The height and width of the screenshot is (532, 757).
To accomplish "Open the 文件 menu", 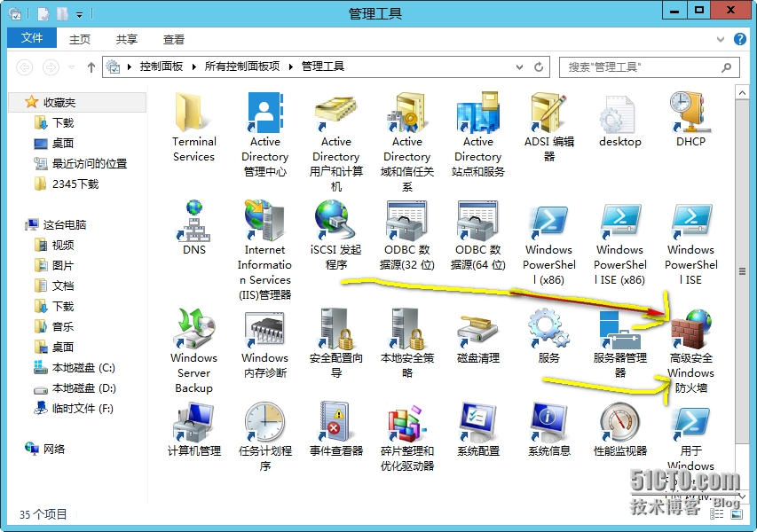I will click(31, 38).
